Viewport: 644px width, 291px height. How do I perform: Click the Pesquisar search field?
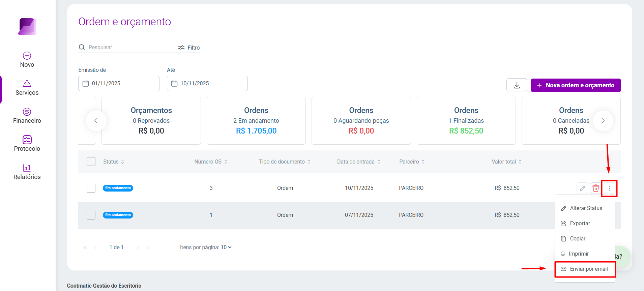[x=128, y=47]
